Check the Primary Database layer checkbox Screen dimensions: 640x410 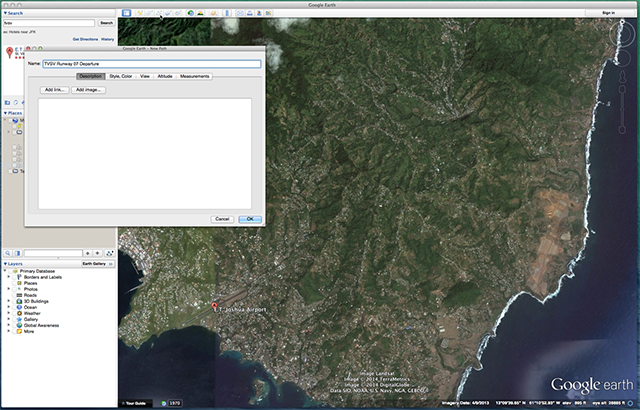[x=9, y=271]
